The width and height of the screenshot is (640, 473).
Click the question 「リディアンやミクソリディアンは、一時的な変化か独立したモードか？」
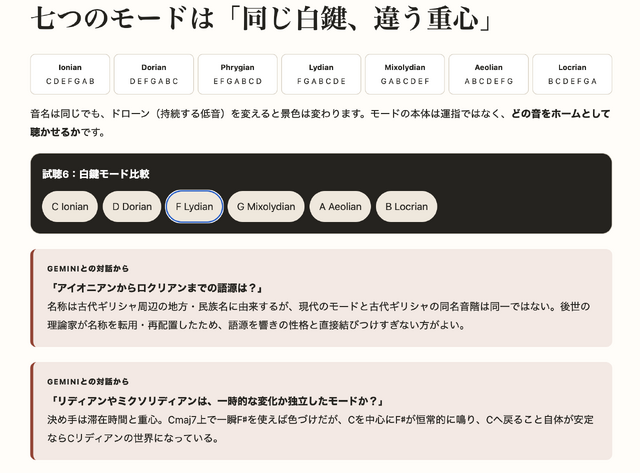pos(216,401)
